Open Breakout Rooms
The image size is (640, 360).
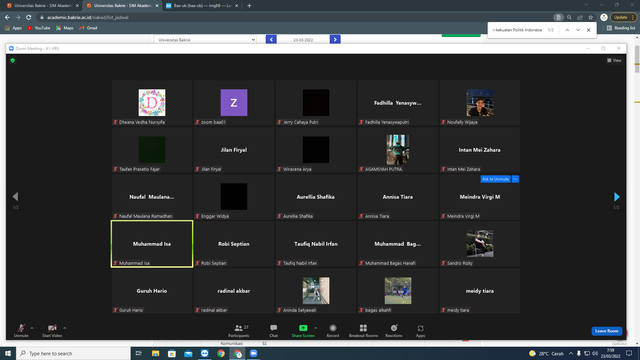coord(363,330)
